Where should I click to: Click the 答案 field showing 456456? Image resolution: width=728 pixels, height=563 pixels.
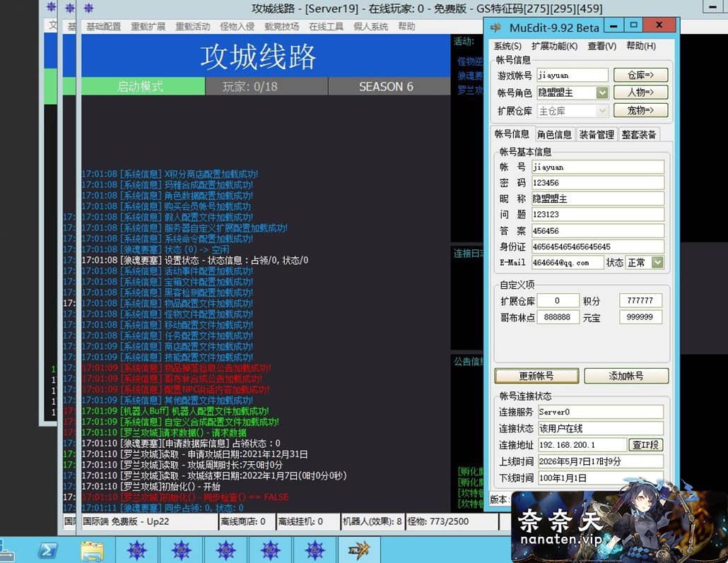coord(598,231)
